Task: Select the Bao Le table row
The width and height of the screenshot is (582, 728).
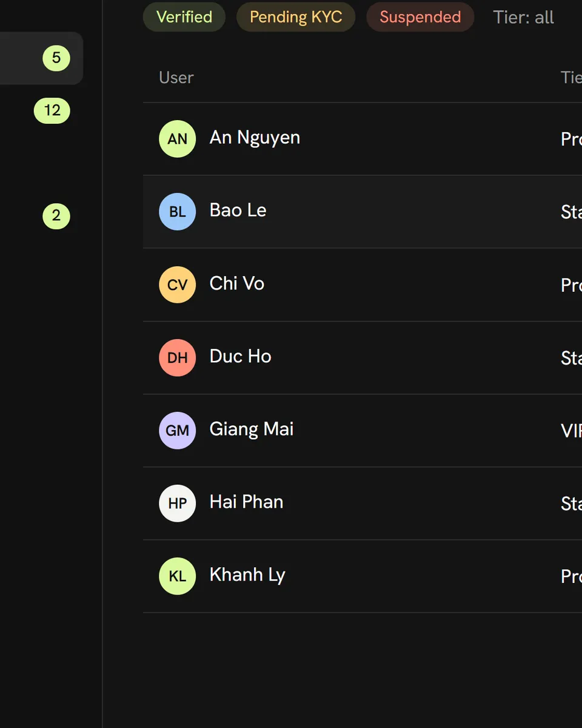Action: point(363,212)
